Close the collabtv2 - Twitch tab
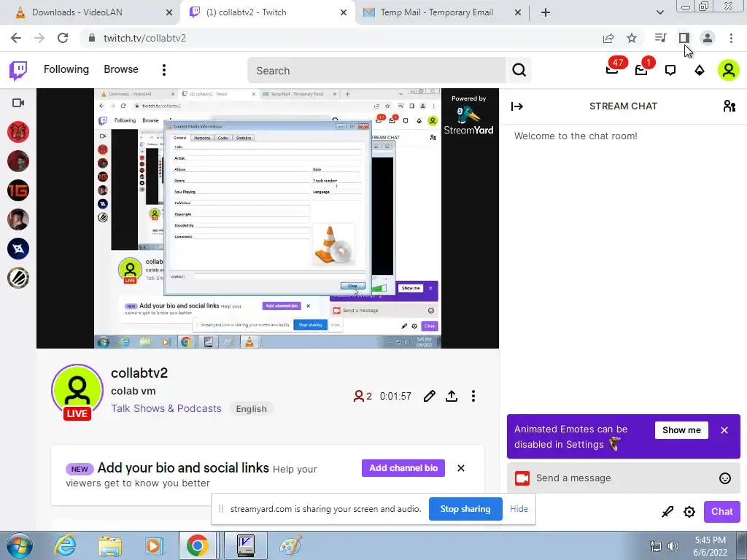This screenshot has height=560, width=747. 344,12
